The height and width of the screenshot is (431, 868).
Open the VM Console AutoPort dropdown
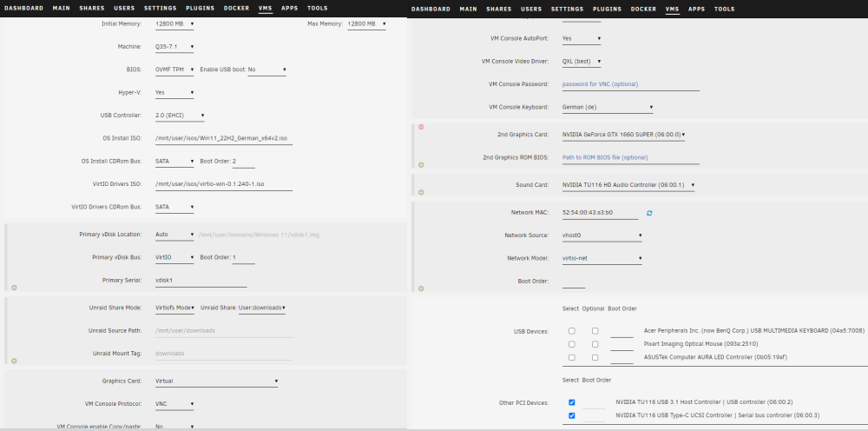point(582,39)
